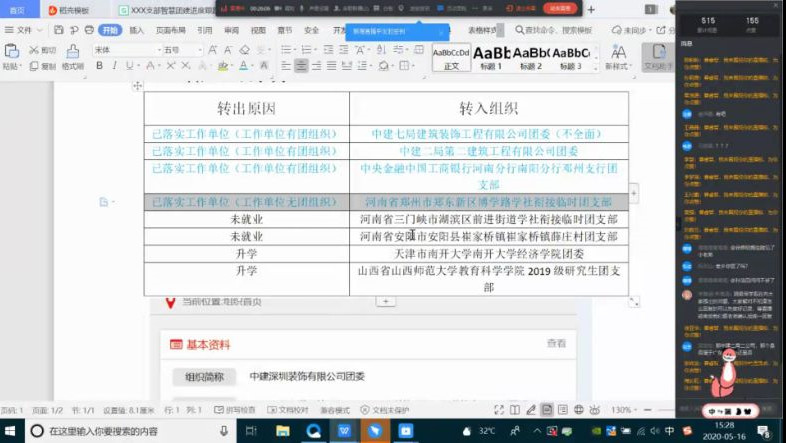Open the 未同步 cloud sync dropdown
Viewport: 786px width, 443px height.
pyautogui.click(x=631, y=30)
